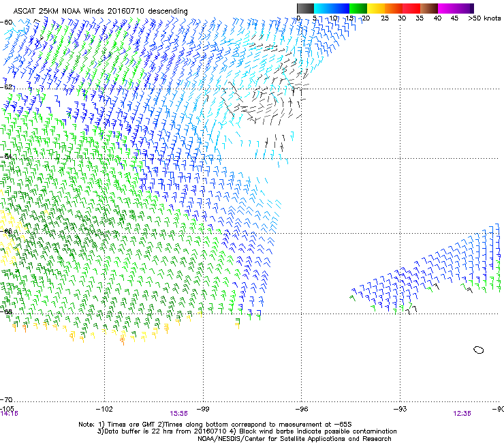Click the NOAA/NESDIS credit line
The image size is (504, 443).
coord(294,439)
